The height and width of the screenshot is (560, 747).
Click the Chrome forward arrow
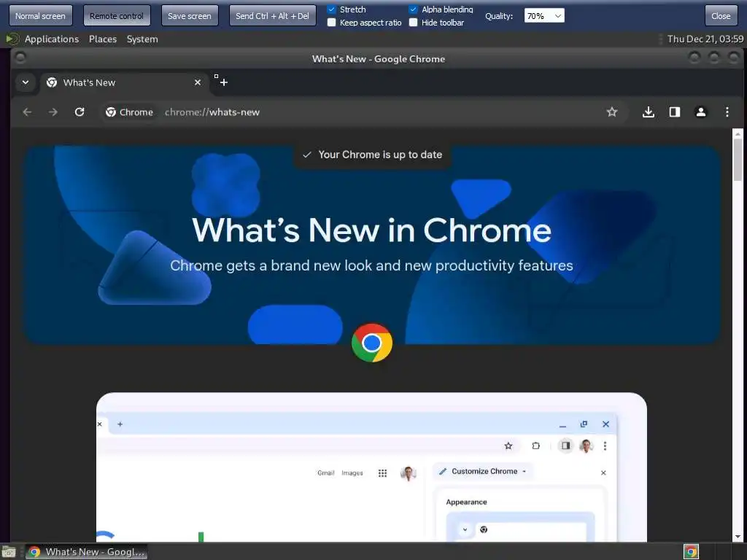tap(53, 112)
